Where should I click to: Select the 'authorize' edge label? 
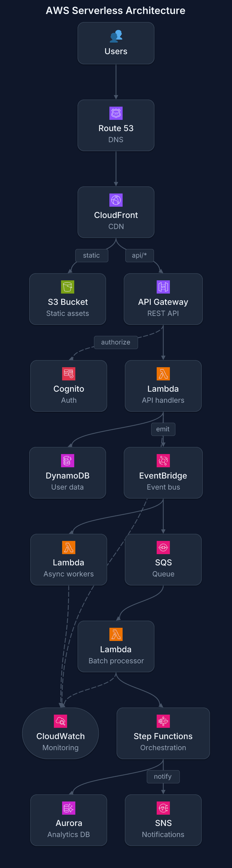(116, 342)
